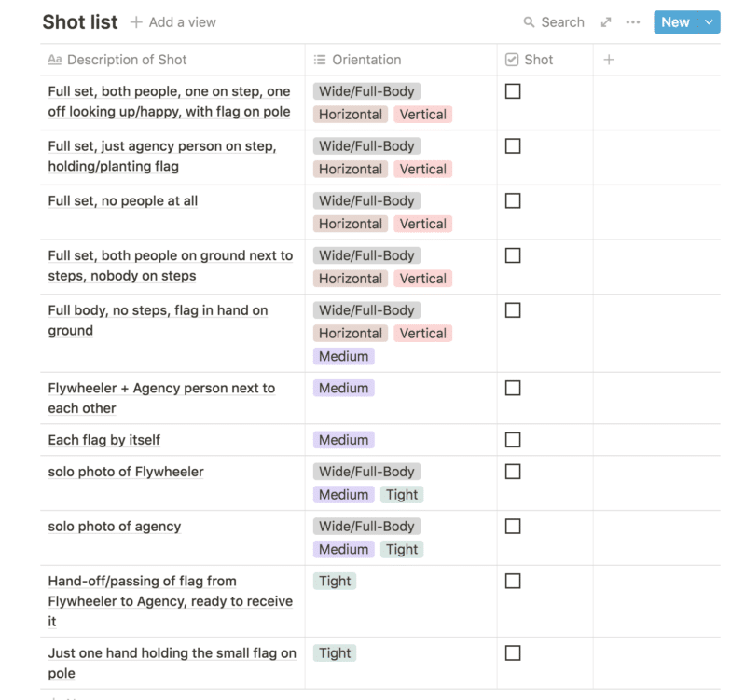Tick the Shot checkbox for 'Each flag by itself'
The height and width of the screenshot is (700, 731).
point(513,440)
